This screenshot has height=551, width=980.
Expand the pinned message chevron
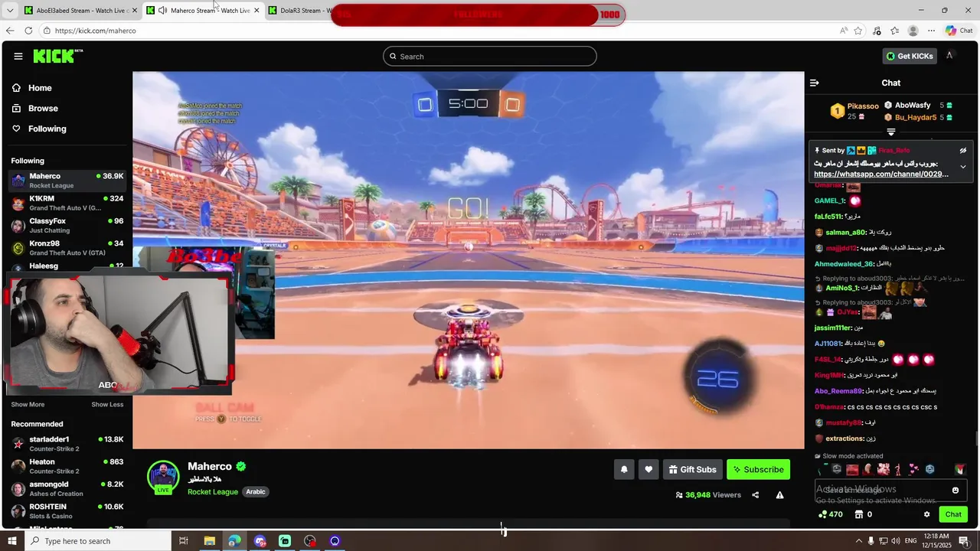[963, 167]
